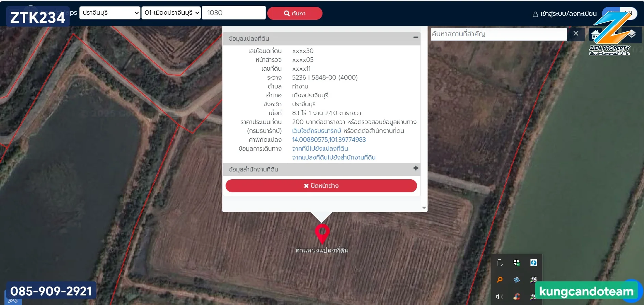Open the Thunderbolt tray icon
This screenshot has height=305, width=644.
point(533,263)
